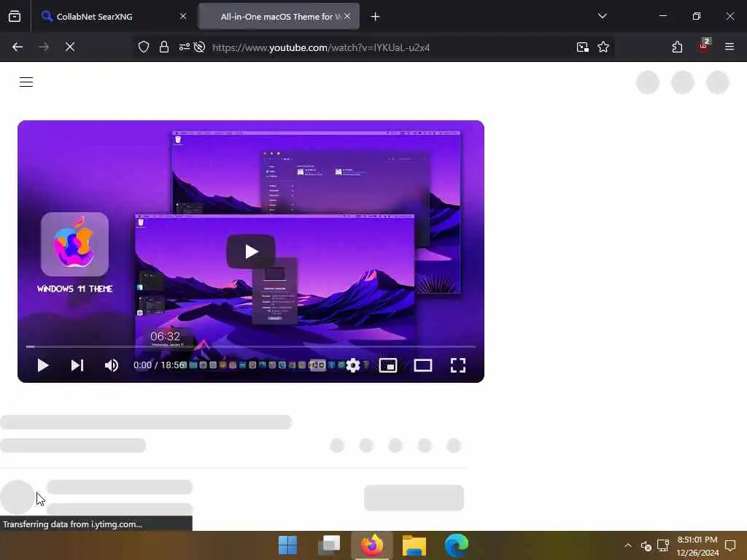Open the notification center icon
Image resolution: width=747 pixels, height=560 pixels.
(730, 545)
